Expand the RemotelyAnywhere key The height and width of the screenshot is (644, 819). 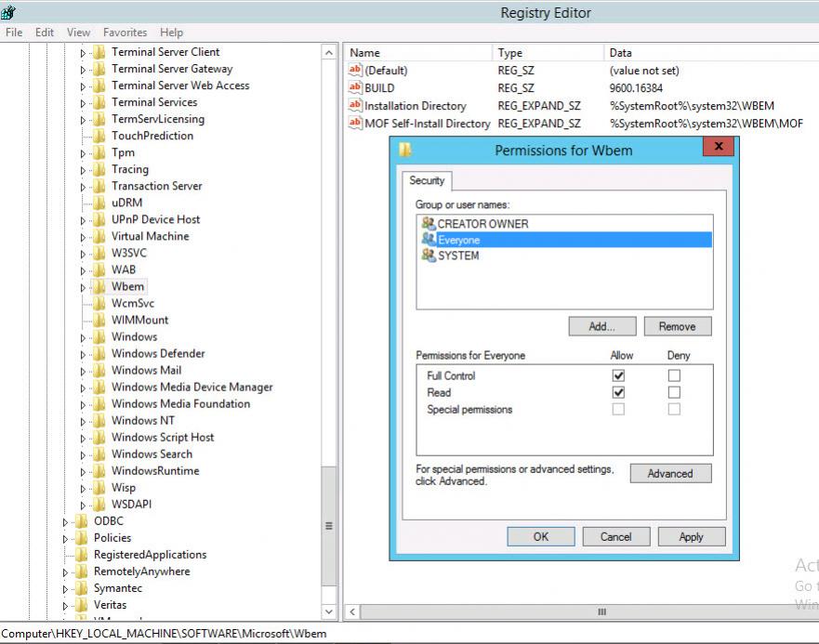point(65,572)
